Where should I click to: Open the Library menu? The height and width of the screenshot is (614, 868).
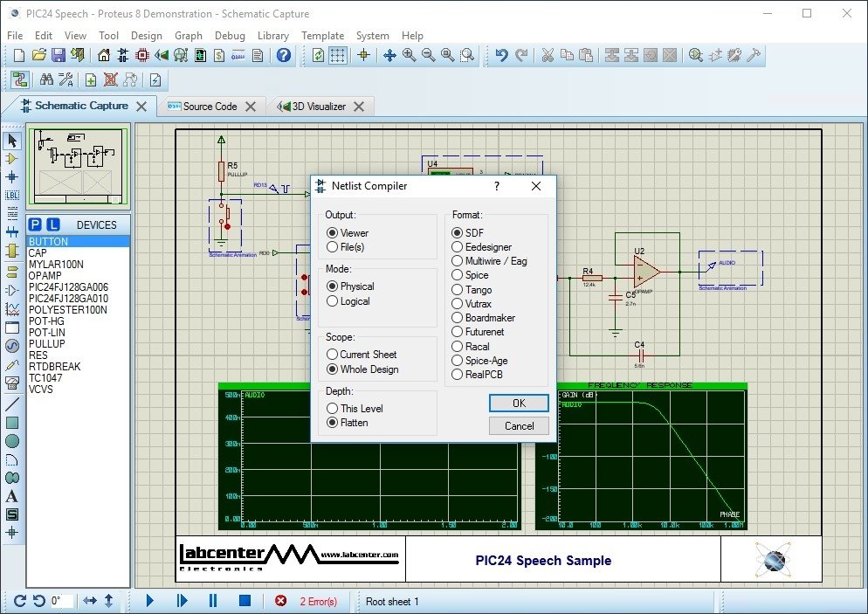(x=273, y=36)
